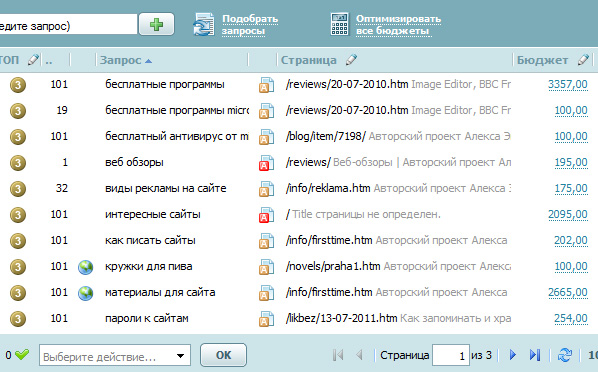Click the green checkmark select-all icon at bottom left
The width and height of the screenshot is (598, 372).
click(22, 354)
